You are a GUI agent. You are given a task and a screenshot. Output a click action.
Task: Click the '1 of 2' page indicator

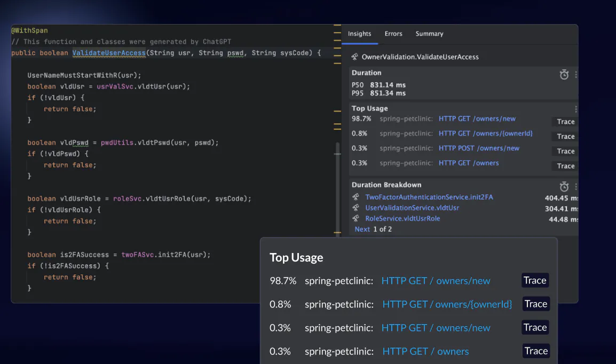coord(382,229)
